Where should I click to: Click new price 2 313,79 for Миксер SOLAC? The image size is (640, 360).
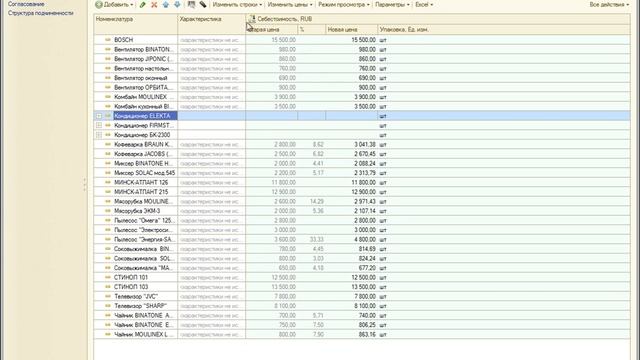(365, 173)
